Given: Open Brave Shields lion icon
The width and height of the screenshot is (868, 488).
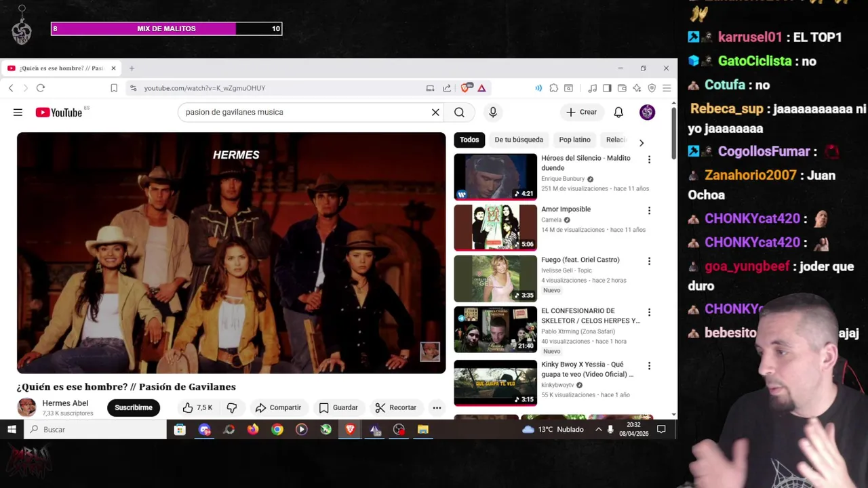Looking at the screenshot, I should [x=466, y=88].
